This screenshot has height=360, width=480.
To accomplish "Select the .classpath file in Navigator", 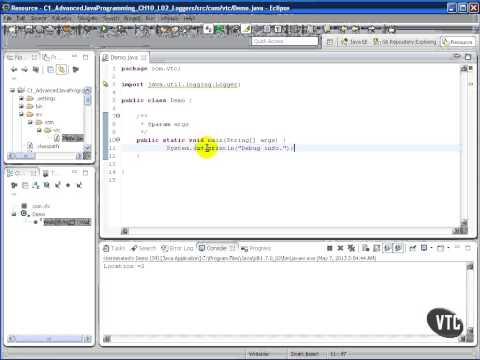I will point(44,146).
